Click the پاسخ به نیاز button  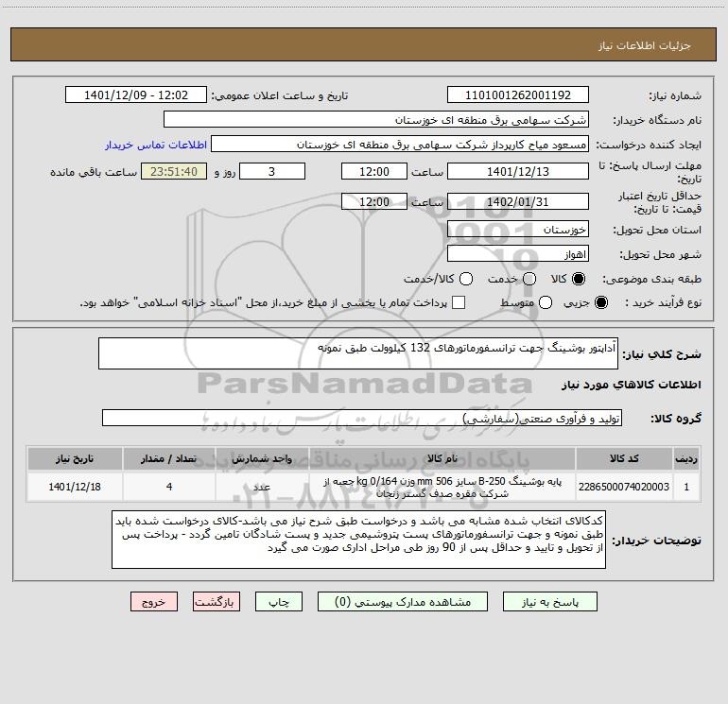pyautogui.click(x=550, y=602)
